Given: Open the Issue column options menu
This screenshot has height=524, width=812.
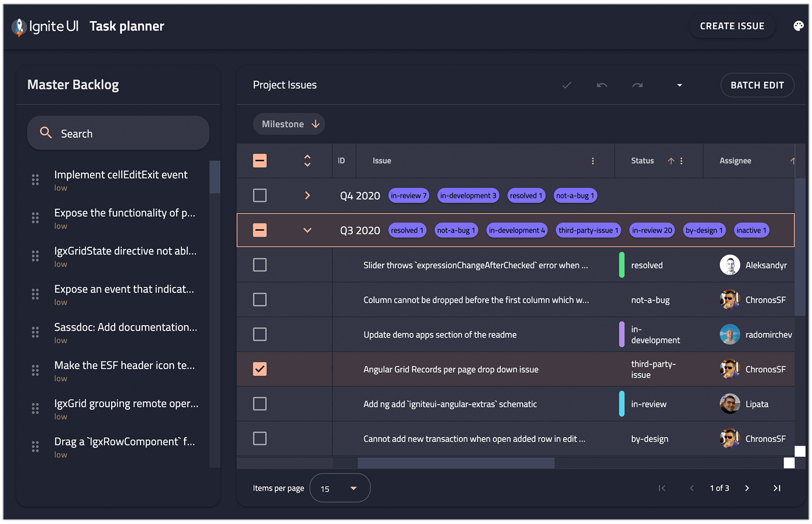Looking at the screenshot, I should (592, 161).
